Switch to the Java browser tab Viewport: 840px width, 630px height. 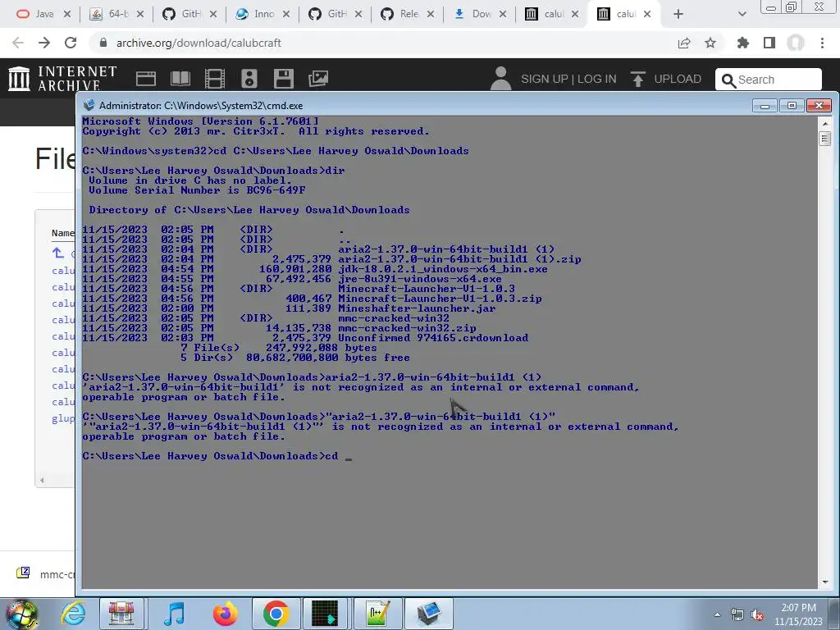click(x=36, y=14)
